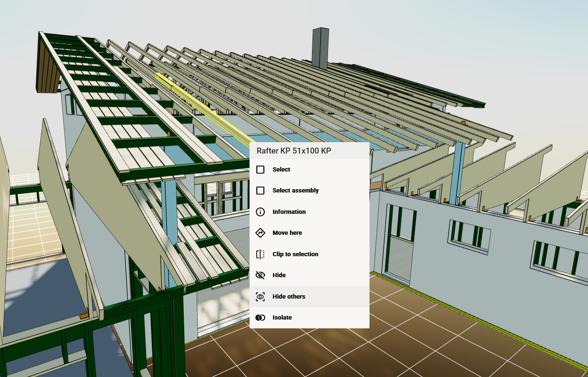This screenshot has height=377, width=588.
Task: Open 'Information' text entry for the rafter
Action: (289, 212)
